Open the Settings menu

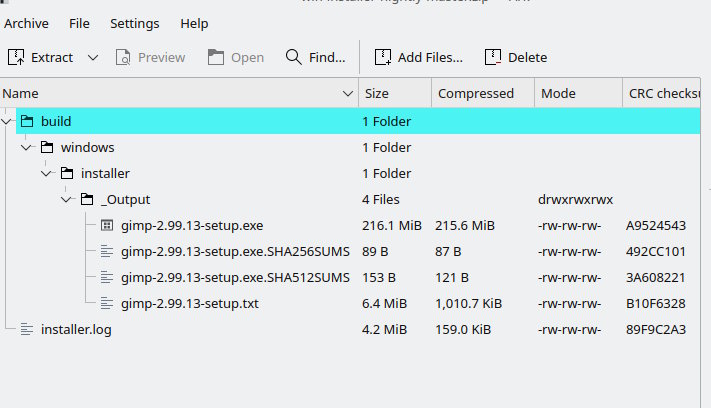pos(135,24)
